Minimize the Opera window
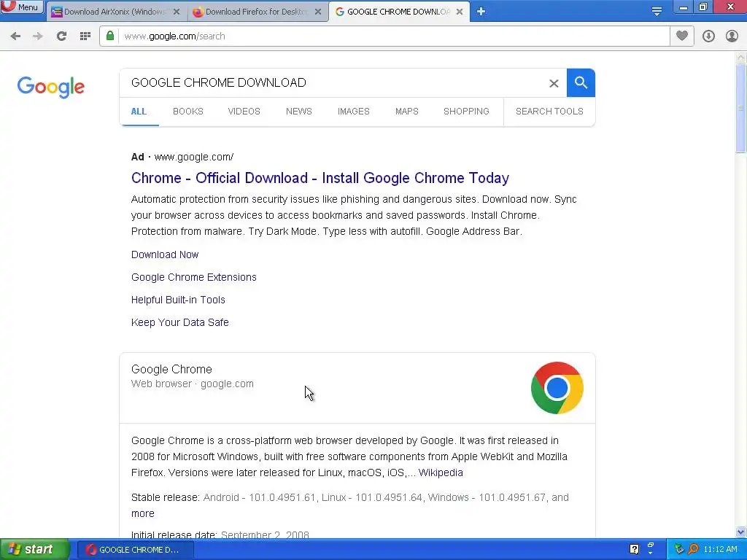Image resolution: width=747 pixels, height=560 pixels. pos(683,7)
